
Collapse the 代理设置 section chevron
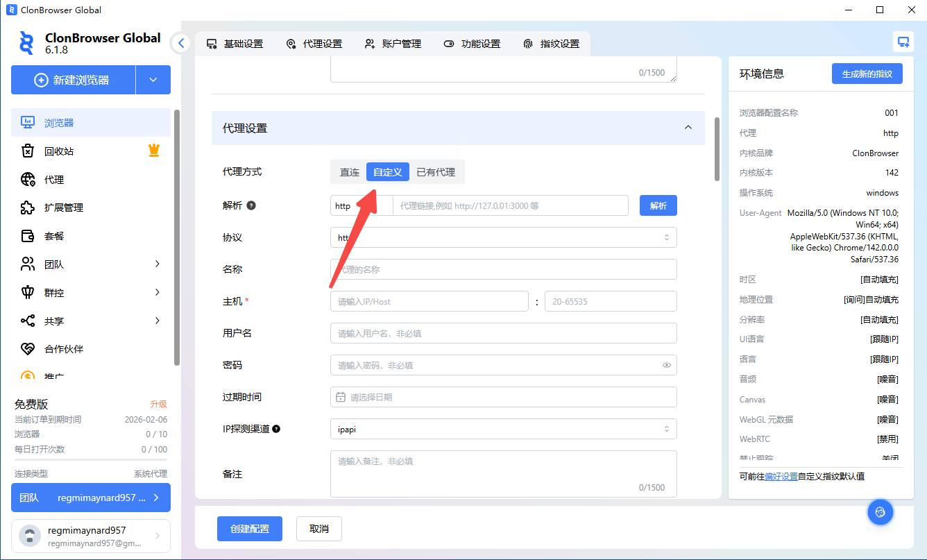coord(688,128)
